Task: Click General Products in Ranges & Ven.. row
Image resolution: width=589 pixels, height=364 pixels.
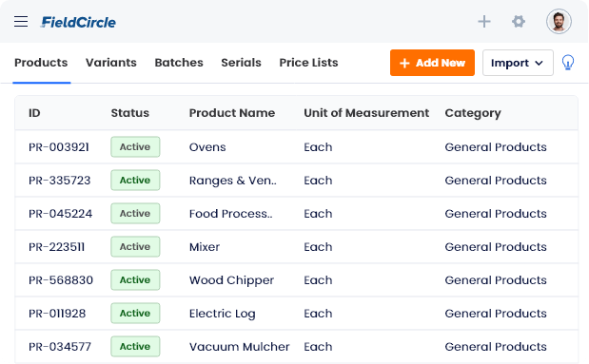Action: click(496, 181)
